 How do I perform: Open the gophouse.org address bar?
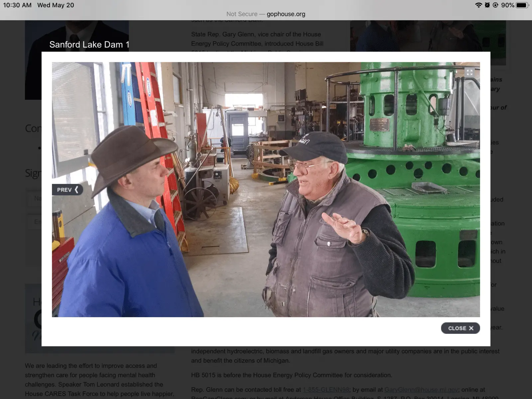pyautogui.click(x=266, y=14)
